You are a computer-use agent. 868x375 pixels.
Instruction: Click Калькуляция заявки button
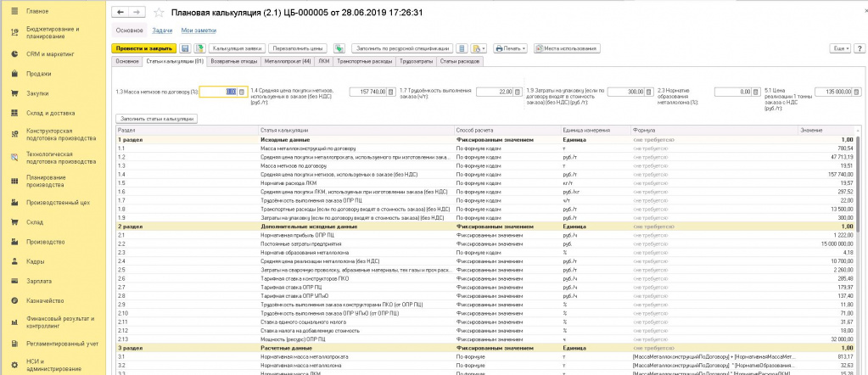[238, 48]
